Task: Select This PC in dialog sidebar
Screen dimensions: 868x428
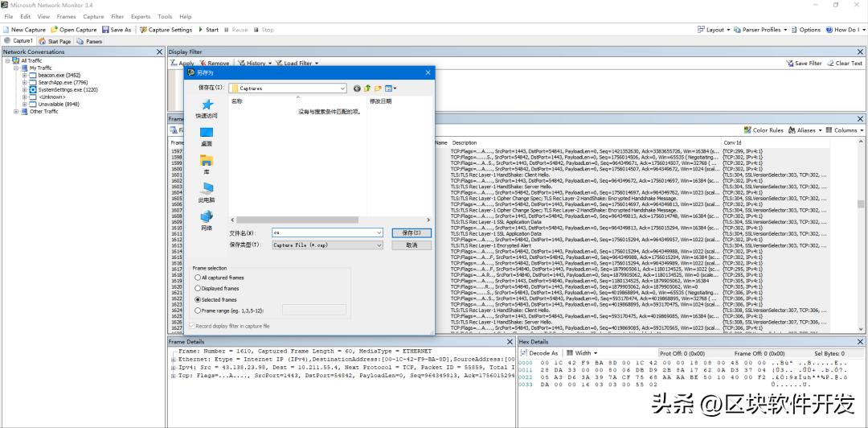Action: coord(207,192)
